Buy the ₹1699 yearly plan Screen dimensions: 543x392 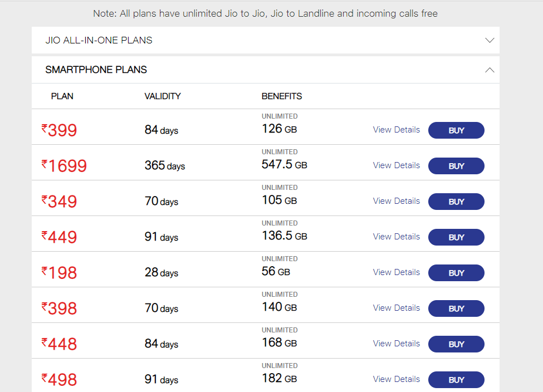(x=456, y=166)
